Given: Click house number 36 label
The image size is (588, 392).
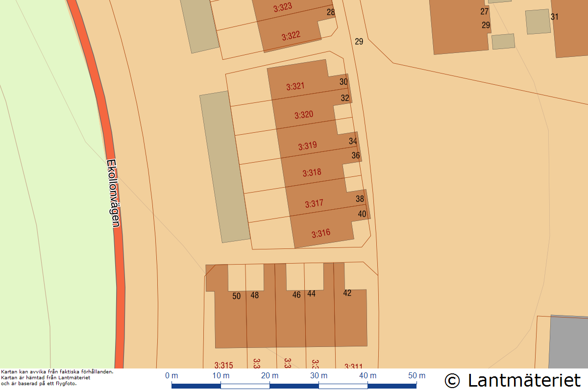Looking at the screenshot, I should (356, 155).
